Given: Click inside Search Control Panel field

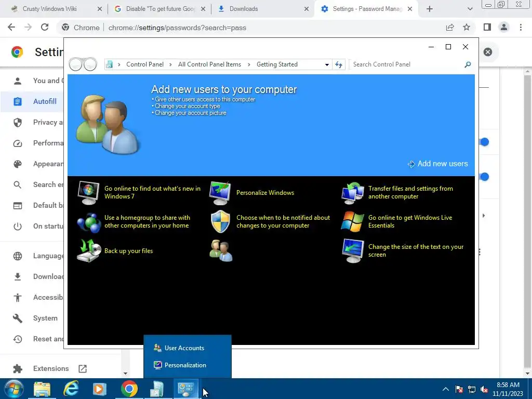Looking at the screenshot, I should click(x=407, y=64).
